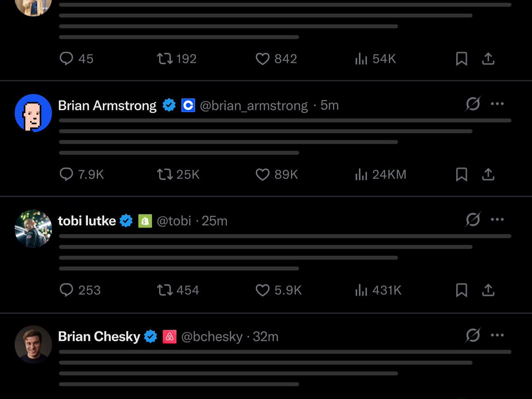532x399 pixels.
Task: Like Brian Armstrong's post with 89K likes
Action: tap(277, 174)
